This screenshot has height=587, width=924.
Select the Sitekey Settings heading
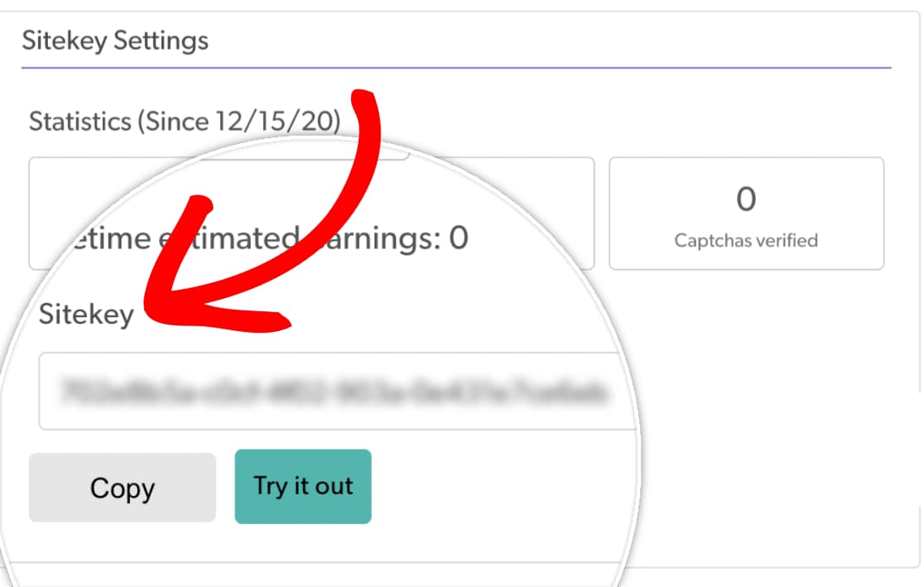point(114,40)
